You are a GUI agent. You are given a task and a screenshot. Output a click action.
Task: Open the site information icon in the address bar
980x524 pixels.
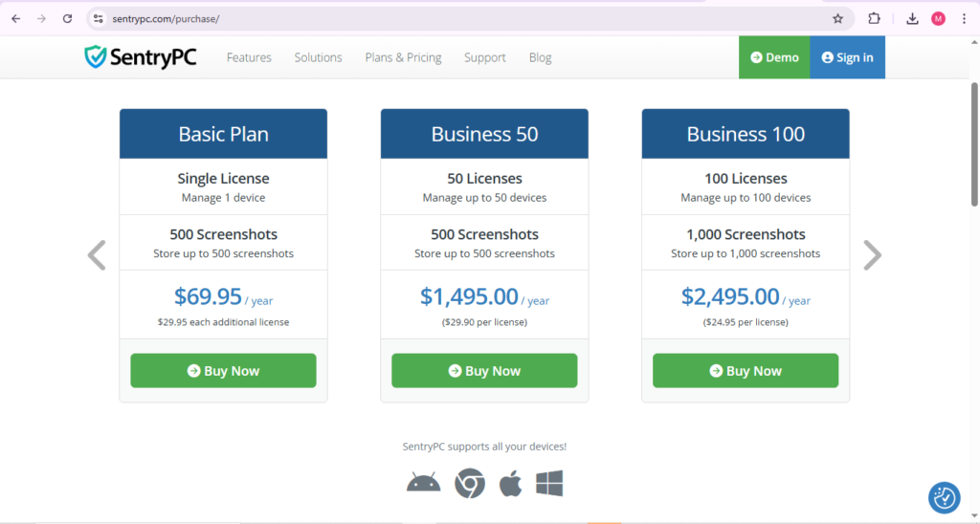pos(99,19)
